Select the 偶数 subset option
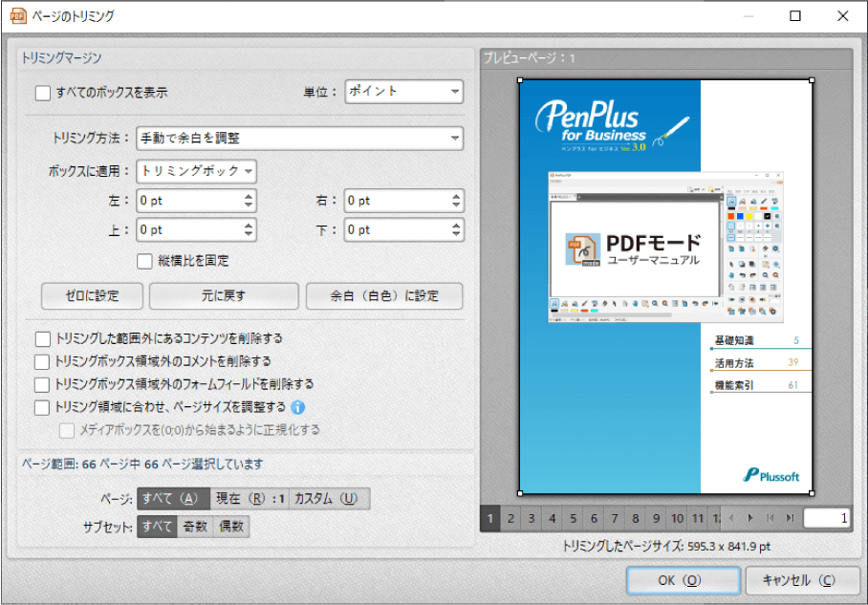 (x=231, y=527)
